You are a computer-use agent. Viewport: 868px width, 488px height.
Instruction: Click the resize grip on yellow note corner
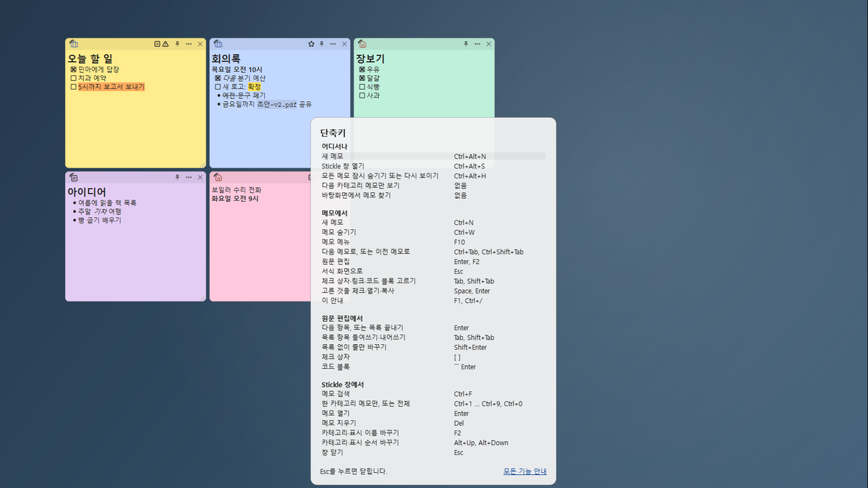203,165
